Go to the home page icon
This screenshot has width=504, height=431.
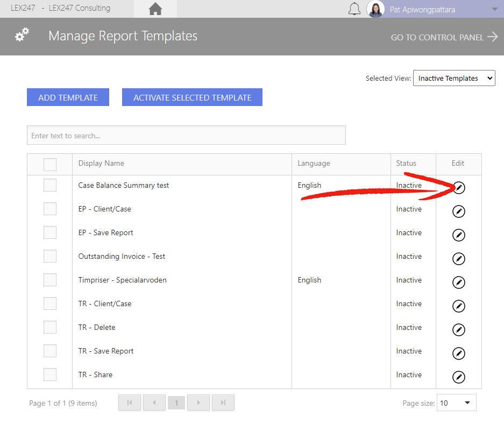155,9
